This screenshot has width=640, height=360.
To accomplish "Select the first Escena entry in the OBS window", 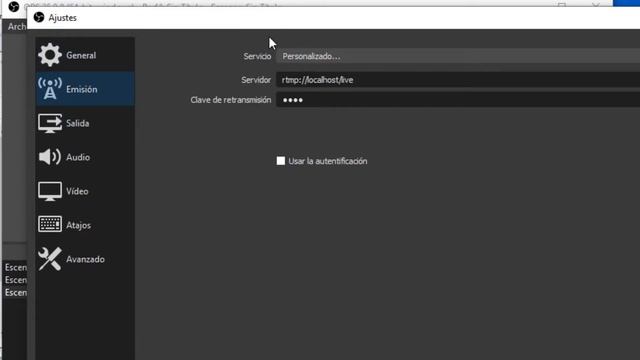I will click(x=16, y=267).
